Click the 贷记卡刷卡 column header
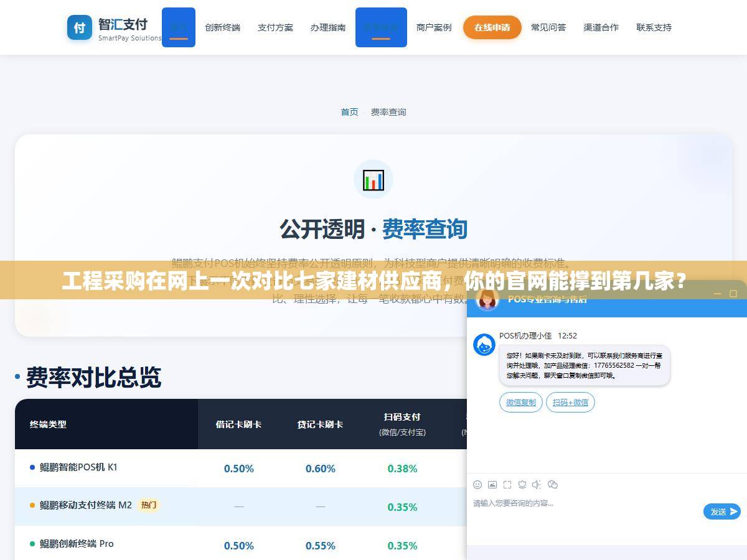Image resolution: width=747 pixels, height=560 pixels. [x=320, y=424]
